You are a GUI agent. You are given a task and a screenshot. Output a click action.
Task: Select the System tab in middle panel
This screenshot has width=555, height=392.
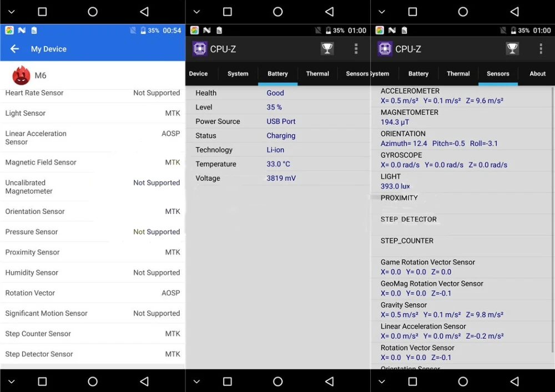238,74
